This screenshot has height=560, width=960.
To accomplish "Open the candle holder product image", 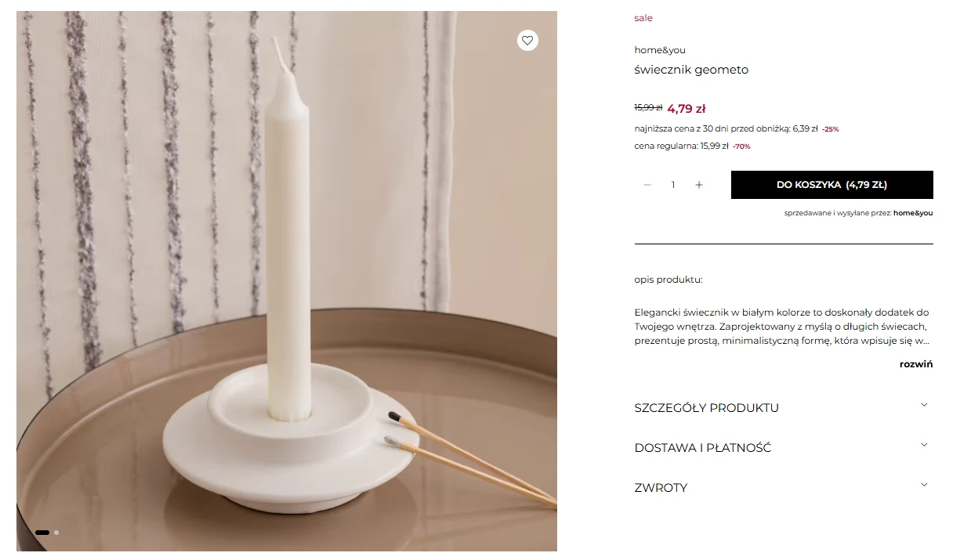I will (287, 281).
